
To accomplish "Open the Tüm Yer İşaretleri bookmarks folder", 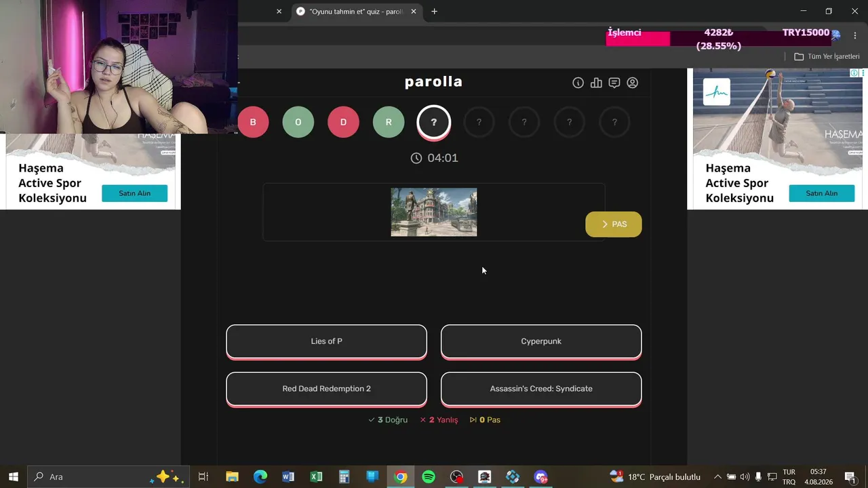I will (827, 56).
